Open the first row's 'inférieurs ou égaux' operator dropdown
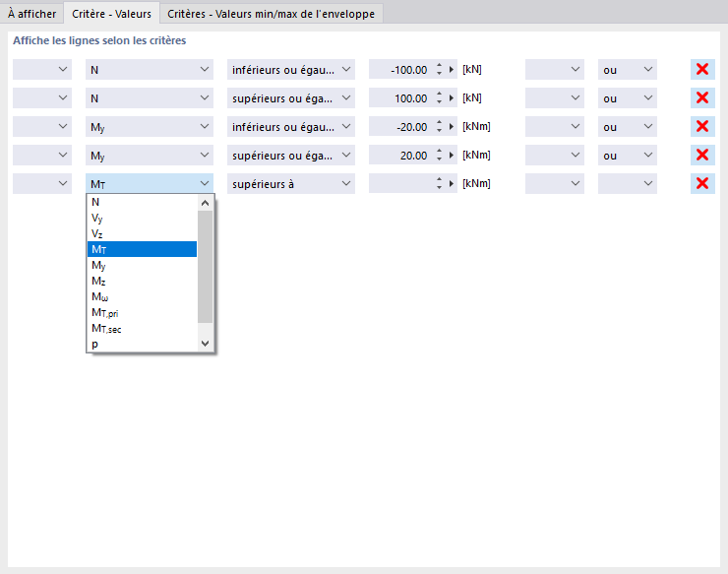Image resolution: width=728 pixels, height=574 pixels. [290, 70]
